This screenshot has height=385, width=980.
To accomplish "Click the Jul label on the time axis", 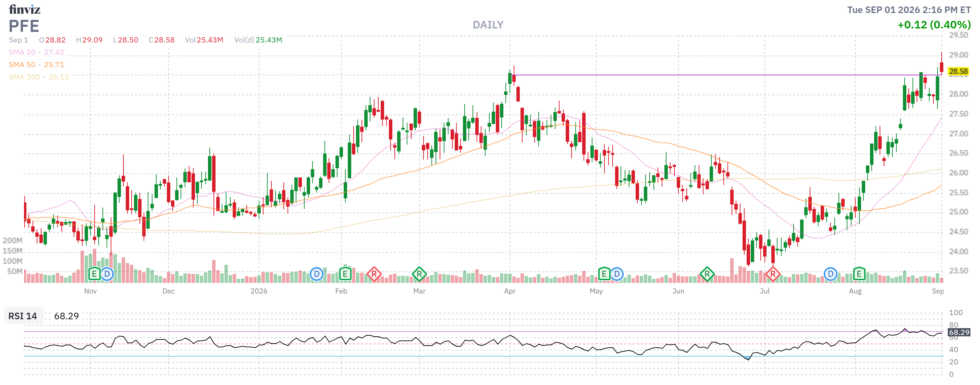I will pos(765,291).
